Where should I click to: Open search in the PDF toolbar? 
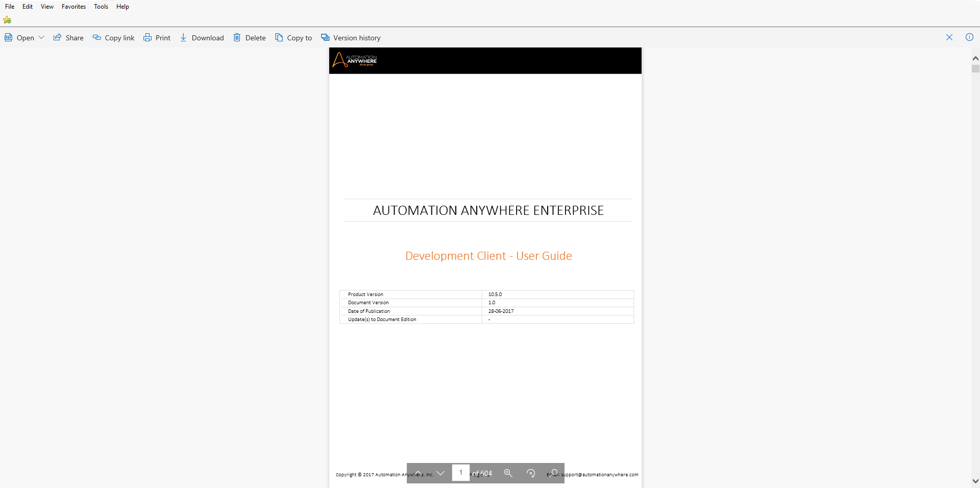coord(554,473)
